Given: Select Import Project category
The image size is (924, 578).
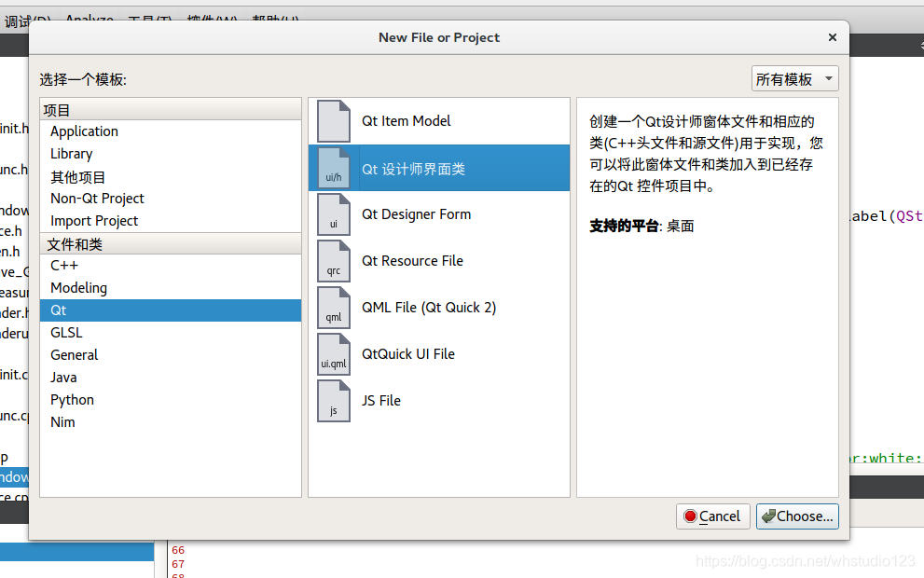Looking at the screenshot, I should point(171,221).
